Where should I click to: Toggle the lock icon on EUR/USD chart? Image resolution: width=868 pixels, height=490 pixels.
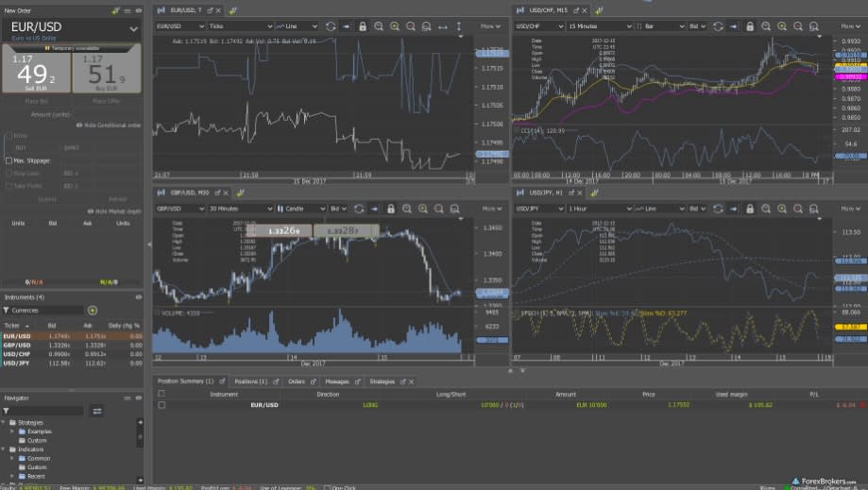363,26
